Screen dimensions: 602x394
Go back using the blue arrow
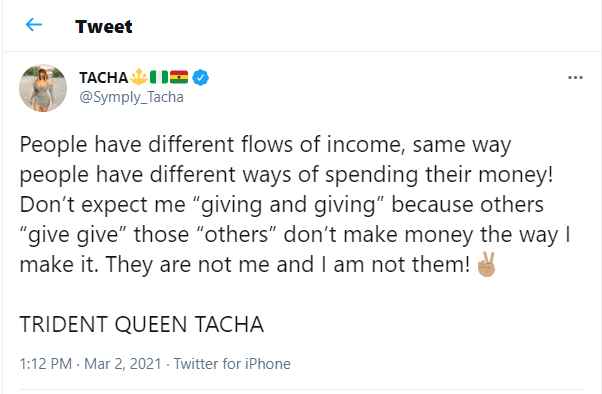pyautogui.click(x=33, y=25)
